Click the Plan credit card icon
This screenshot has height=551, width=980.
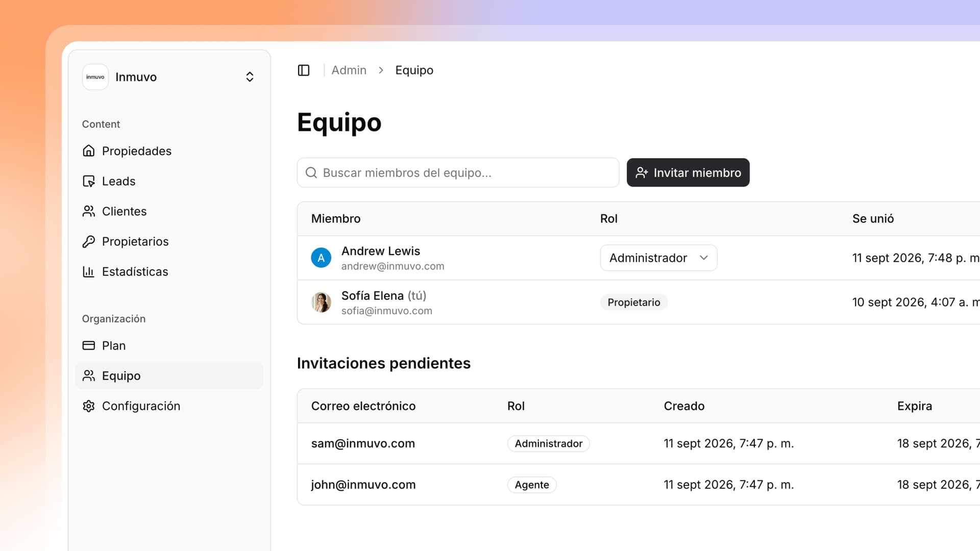point(89,345)
